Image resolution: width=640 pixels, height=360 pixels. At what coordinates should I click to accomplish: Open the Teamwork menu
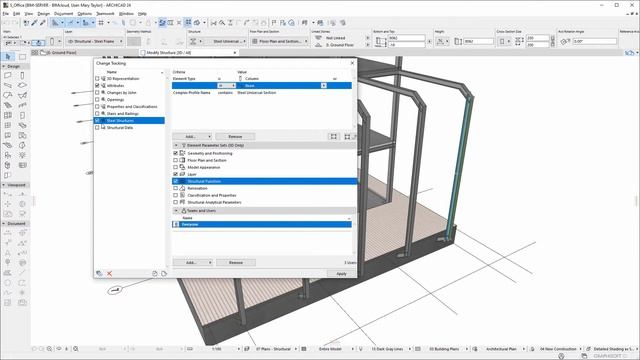[105, 13]
